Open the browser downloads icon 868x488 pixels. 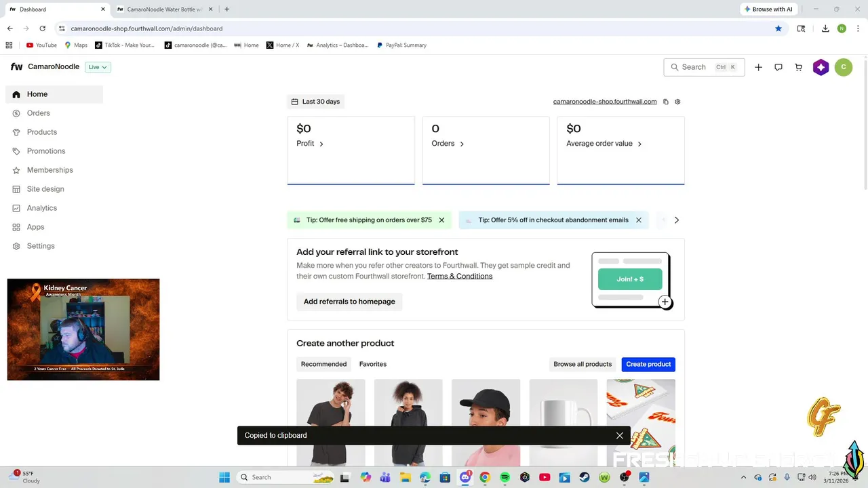825,28
